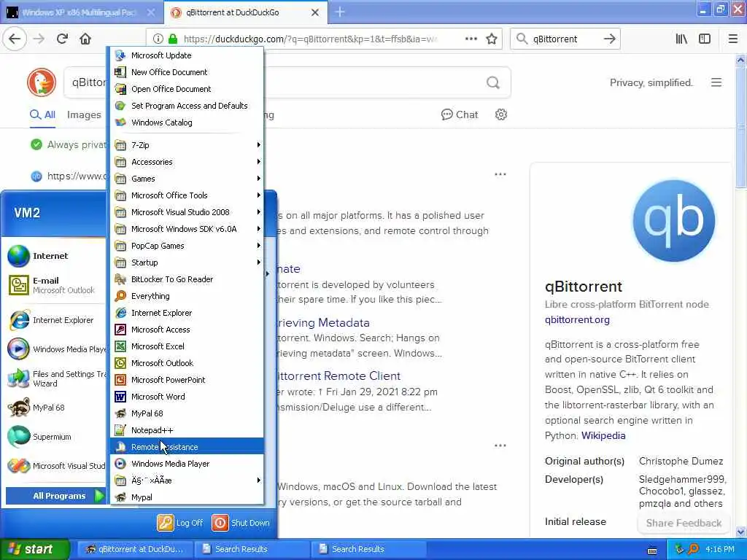The width and height of the screenshot is (747, 560).
Task: Click the Windows start button
Action: (x=34, y=549)
